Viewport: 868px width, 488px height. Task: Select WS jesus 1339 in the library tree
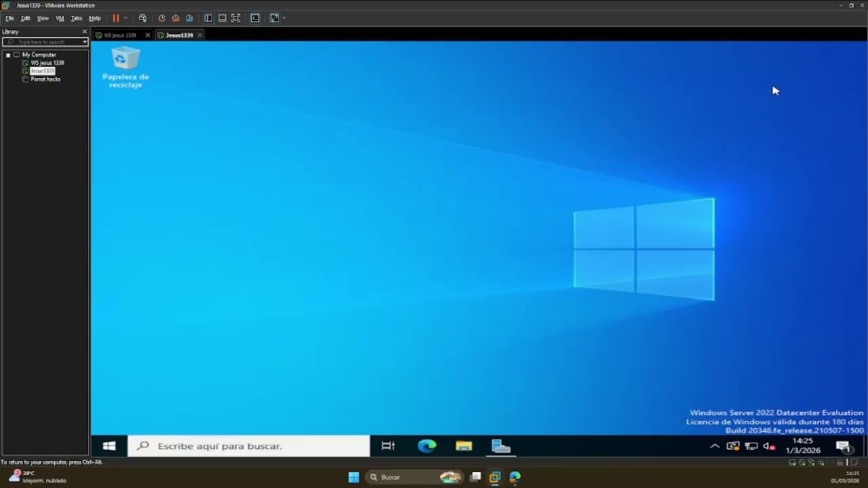47,63
